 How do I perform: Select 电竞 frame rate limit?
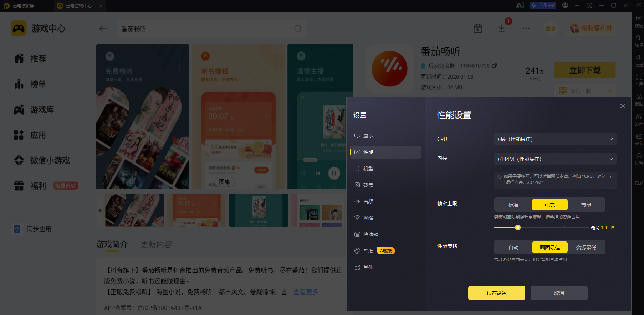550,205
